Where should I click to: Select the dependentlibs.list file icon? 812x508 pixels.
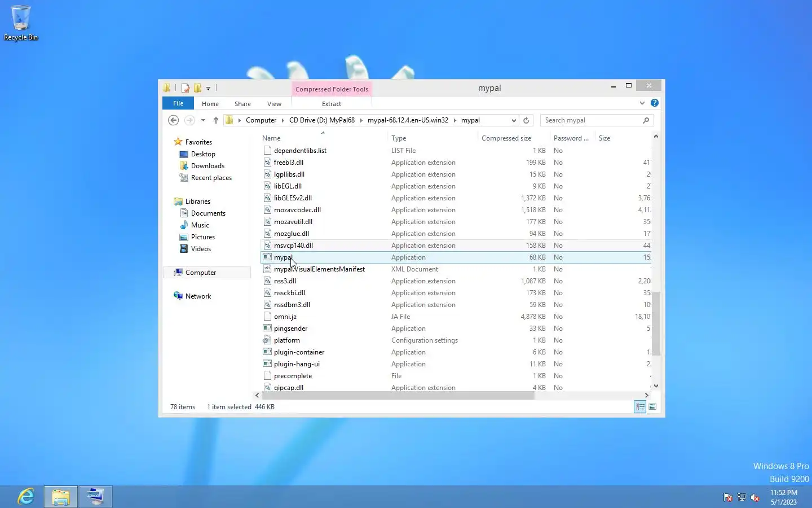click(x=268, y=151)
